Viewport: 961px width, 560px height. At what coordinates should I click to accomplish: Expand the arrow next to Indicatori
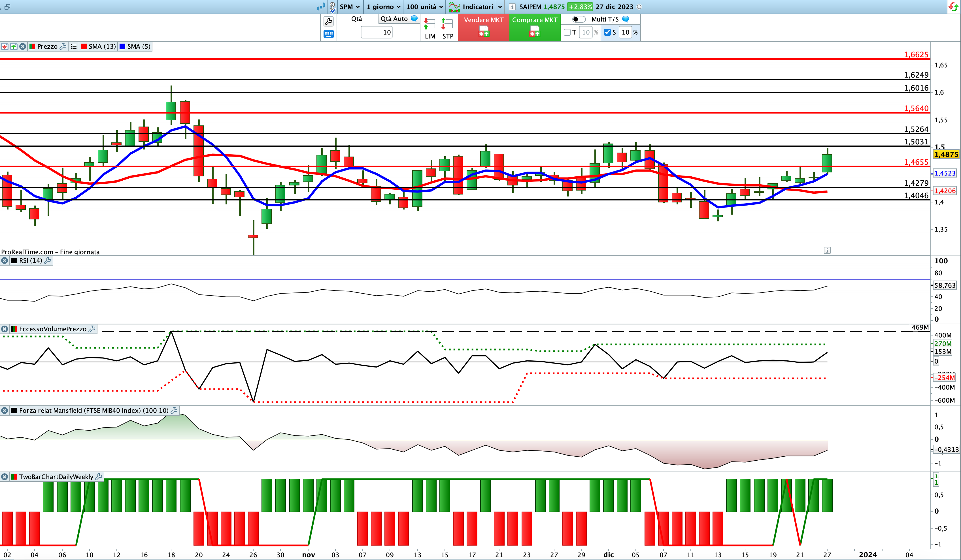[x=500, y=7]
